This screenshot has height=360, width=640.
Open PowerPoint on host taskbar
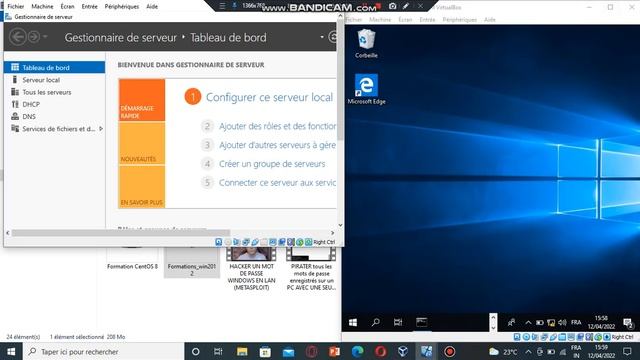coord(334,351)
